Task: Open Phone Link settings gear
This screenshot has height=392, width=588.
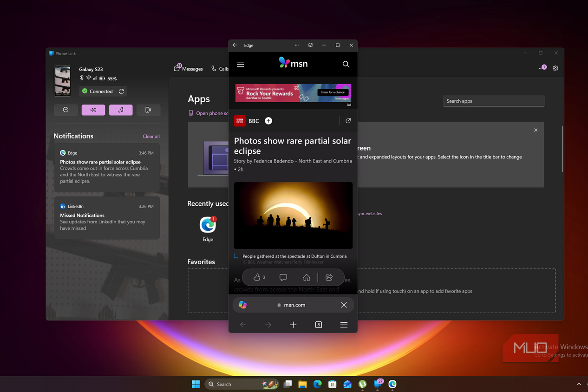Action: (x=555, y=68)
